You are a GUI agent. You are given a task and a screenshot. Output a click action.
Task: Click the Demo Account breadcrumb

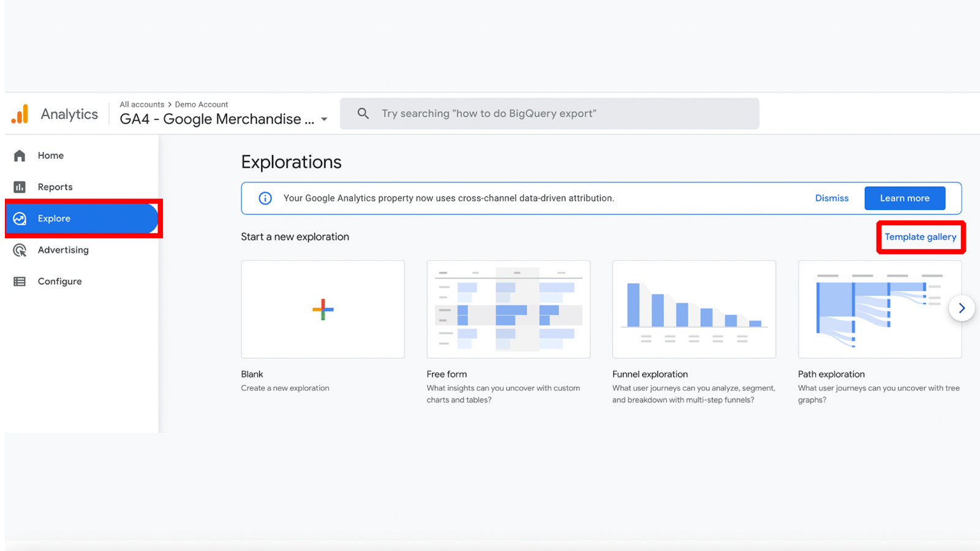tap(202, 105)
